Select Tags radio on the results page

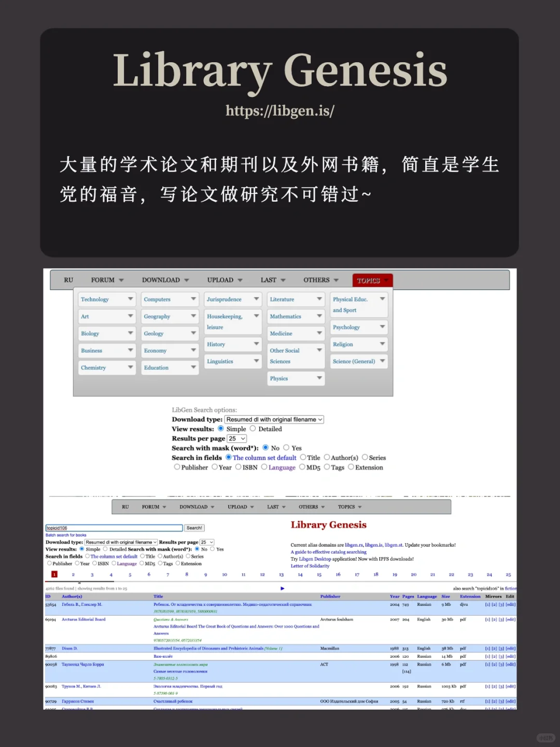pos(160,563)
